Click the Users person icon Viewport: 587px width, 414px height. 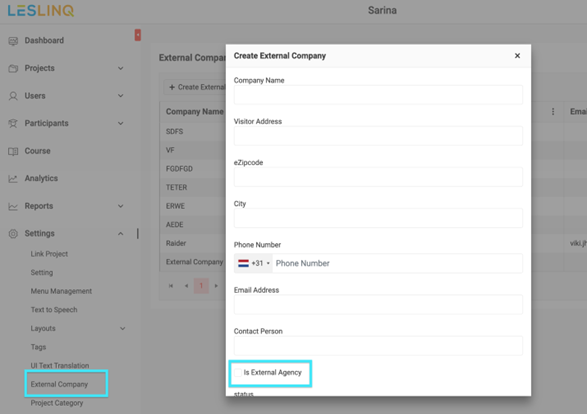(x=13, y=96)
